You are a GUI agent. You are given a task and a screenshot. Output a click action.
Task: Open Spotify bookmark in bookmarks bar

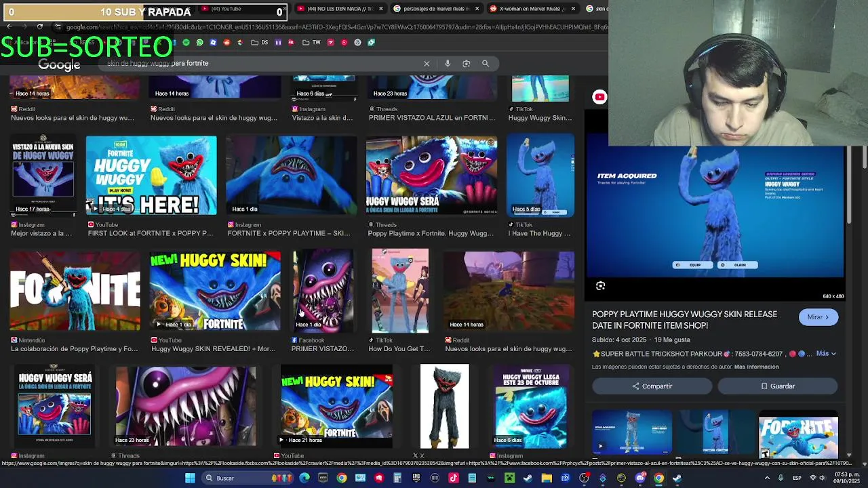point(186,43)
